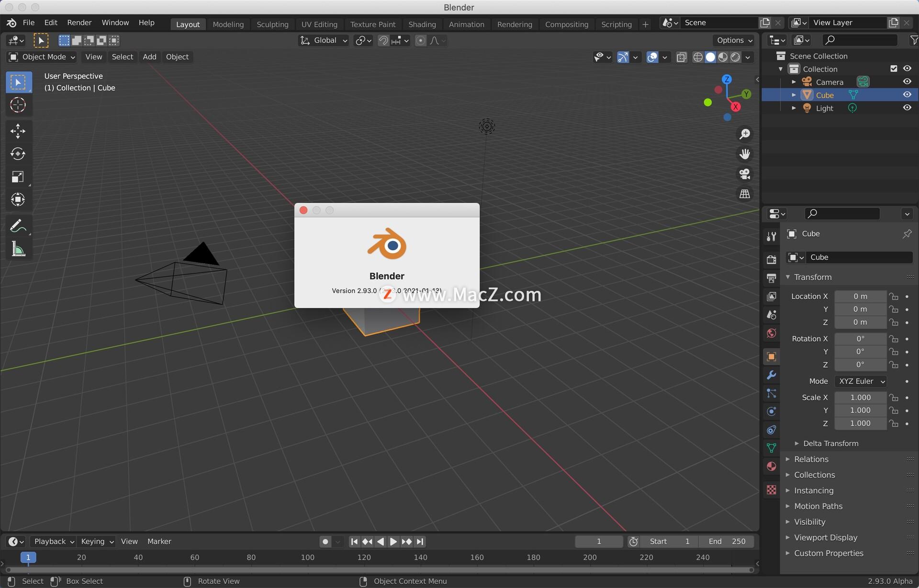Open Physics Properties in the properties editor
The height and width of the screenshot is (588, 919).
[771, 411]
